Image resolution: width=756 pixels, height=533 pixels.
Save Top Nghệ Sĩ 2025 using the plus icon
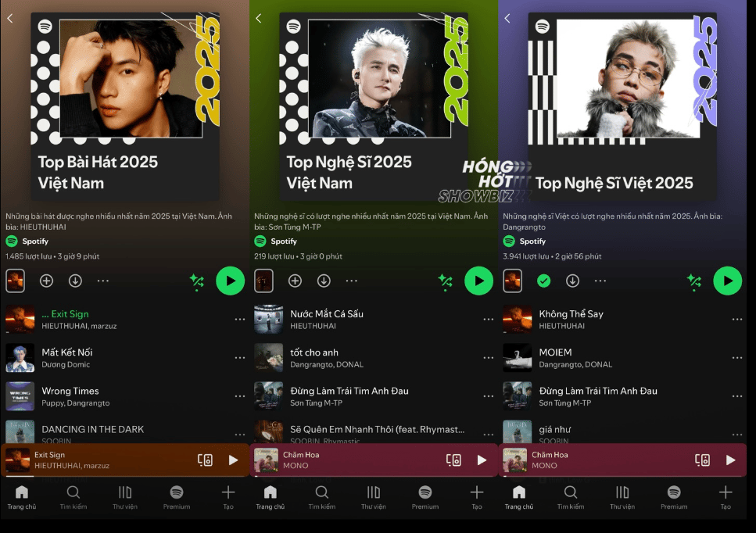pos(296,281)
